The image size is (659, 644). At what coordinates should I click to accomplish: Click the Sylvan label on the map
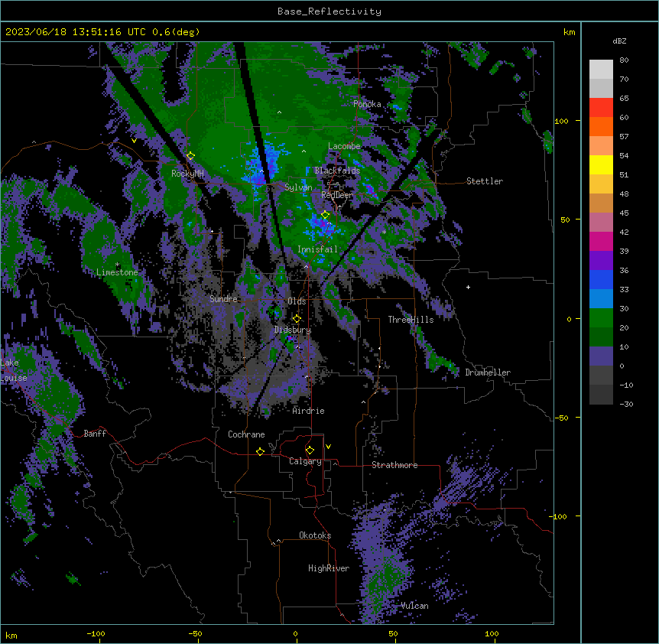click(298, 187)
